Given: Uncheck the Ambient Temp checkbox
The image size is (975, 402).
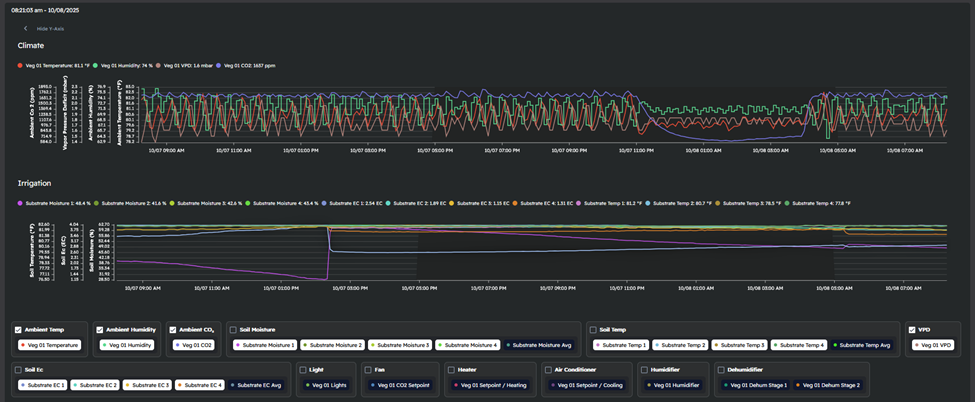Looking at the screenshot, I should click(x=19, y=329).
